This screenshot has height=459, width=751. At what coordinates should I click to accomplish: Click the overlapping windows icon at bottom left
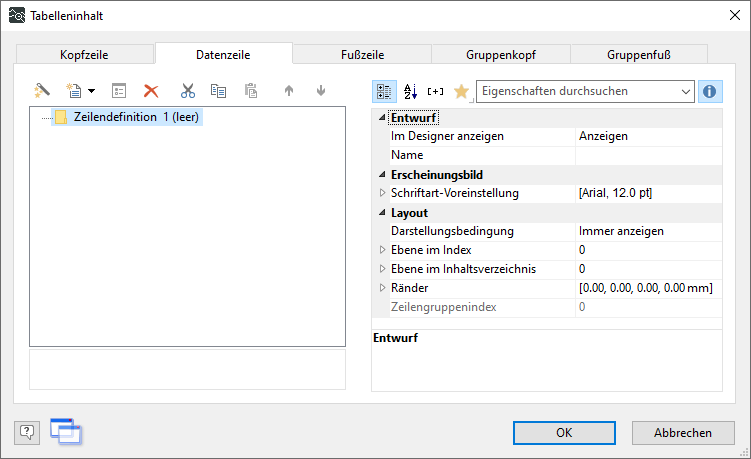[x=66, y=431]
